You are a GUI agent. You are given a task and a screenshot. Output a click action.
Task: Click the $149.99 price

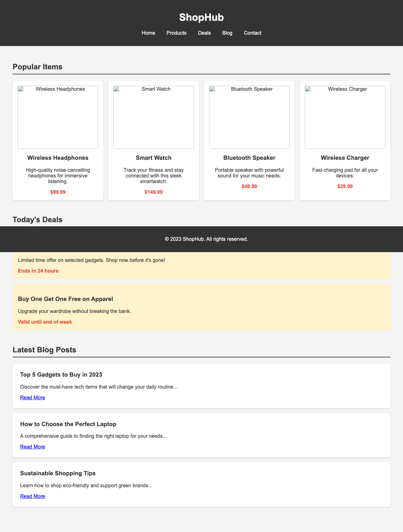pos(154,192)
